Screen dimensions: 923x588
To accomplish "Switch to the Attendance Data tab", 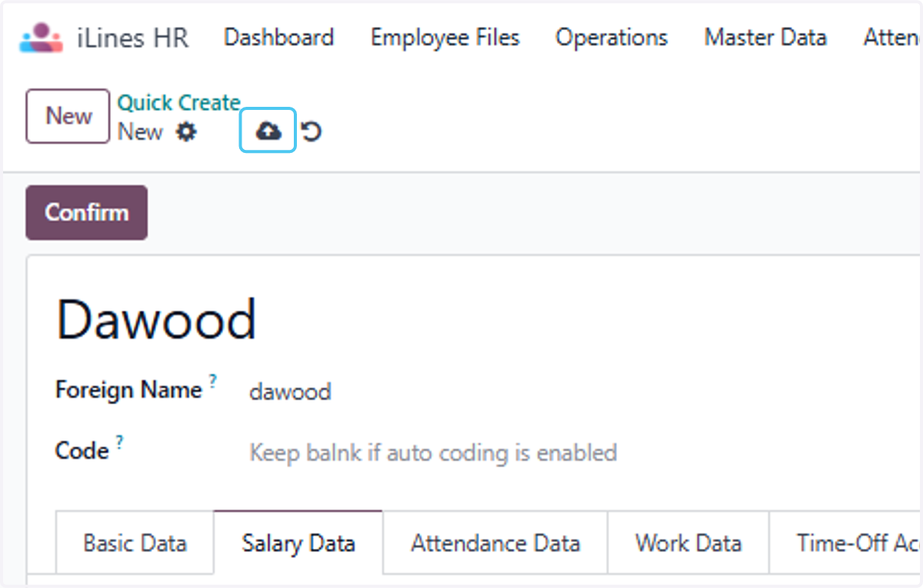I will click(x=495, y=543).
